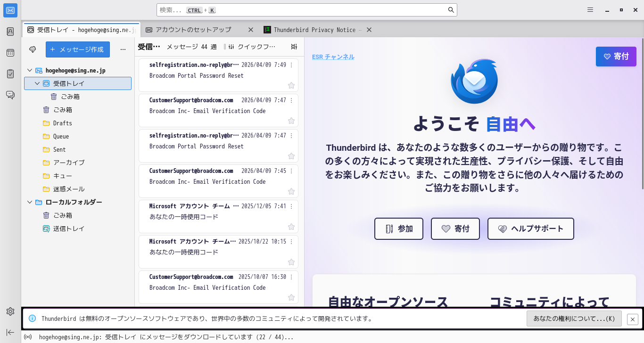Screen dimensions: 644x343
Task: Focus the 検索 search field
Action: point(307,10)
